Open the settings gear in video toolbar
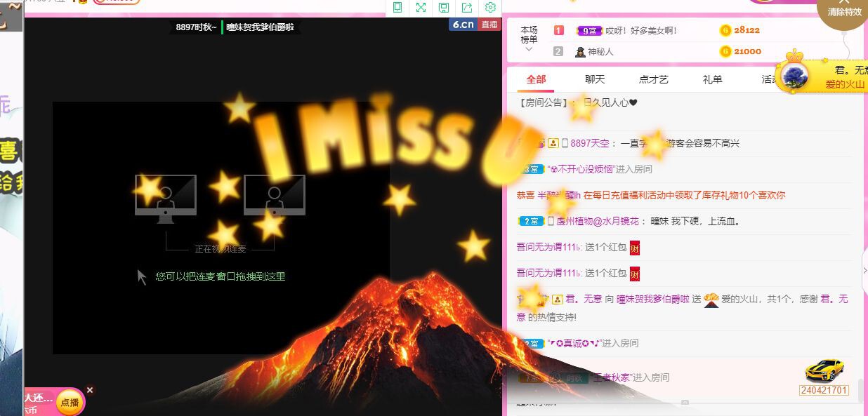868x416 pixels. point(490,7)
